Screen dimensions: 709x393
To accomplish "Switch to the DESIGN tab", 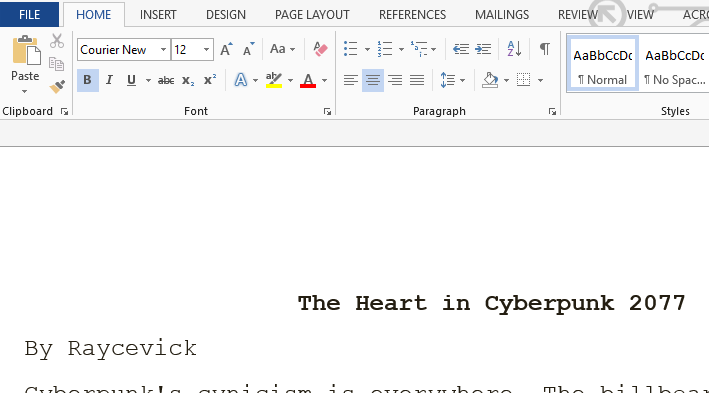I will [x=226, y=15].
